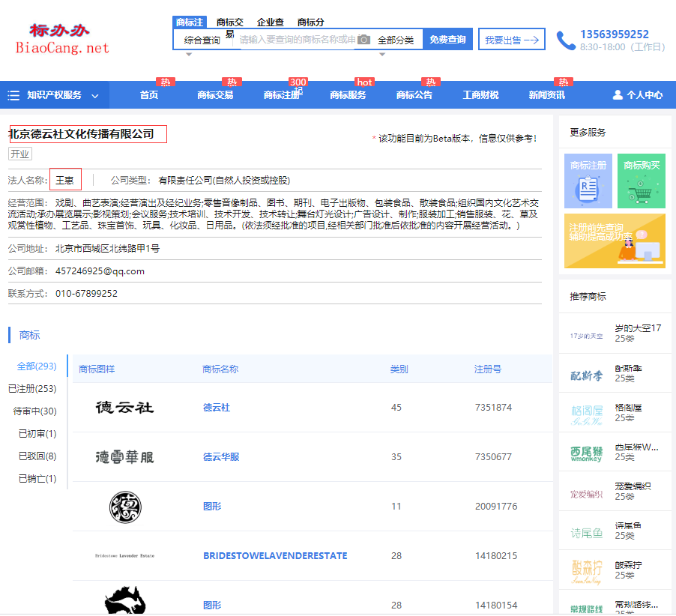The image size is (676, 616).
Task: Filter trademarks by 全部(293)
Action: point(37,366)
